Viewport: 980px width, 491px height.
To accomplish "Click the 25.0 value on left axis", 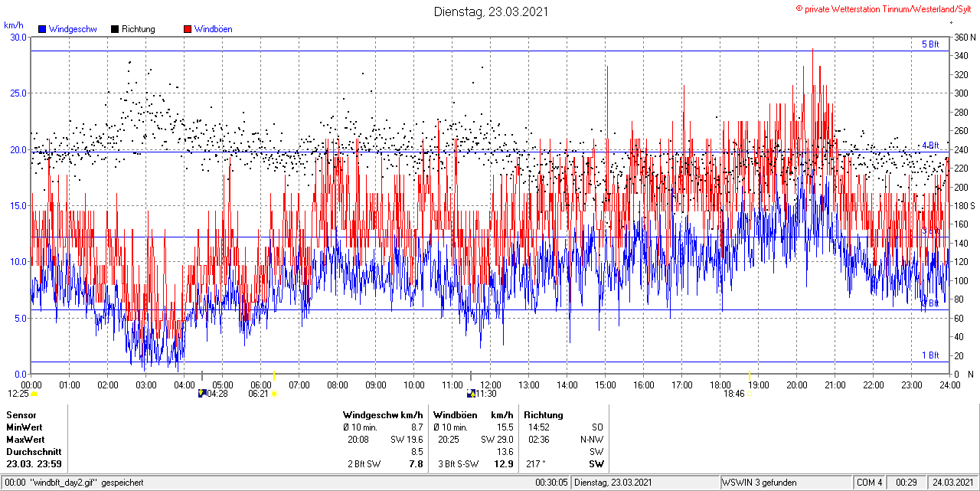I will click(18, 93).
